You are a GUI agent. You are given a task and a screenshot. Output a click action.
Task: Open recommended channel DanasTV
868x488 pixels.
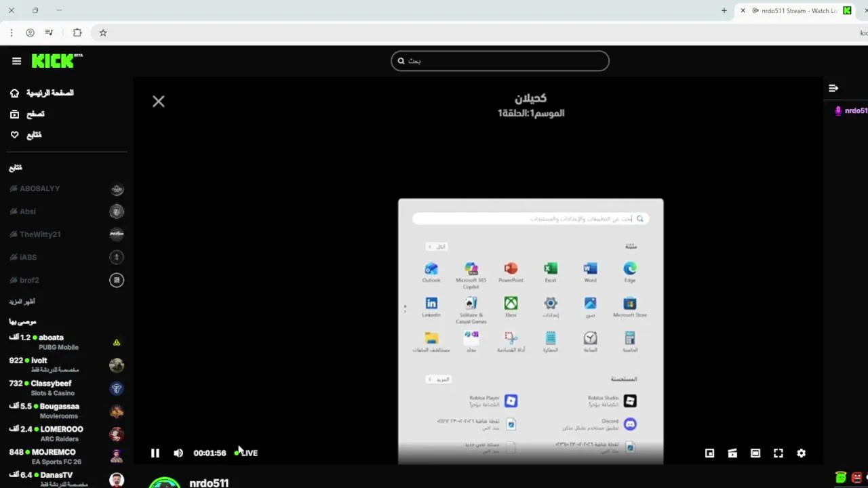[x=66, y=479]
